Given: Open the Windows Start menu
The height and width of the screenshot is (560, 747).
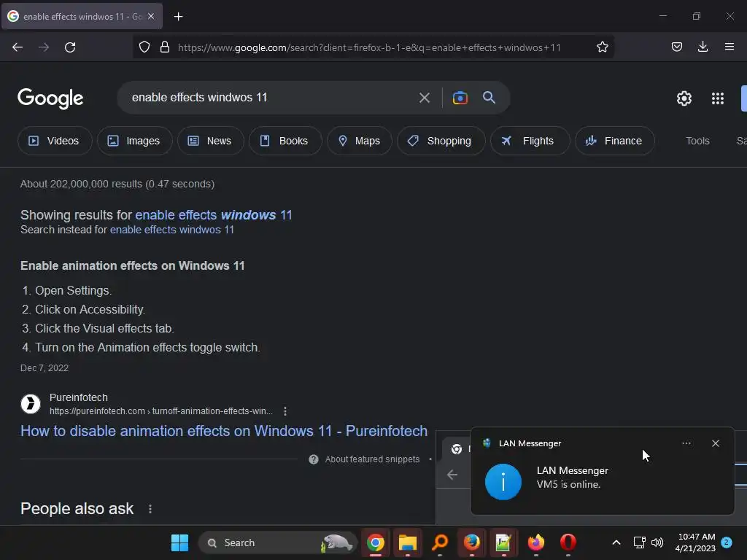Looking at the screenshot, I should coord(179,542).
